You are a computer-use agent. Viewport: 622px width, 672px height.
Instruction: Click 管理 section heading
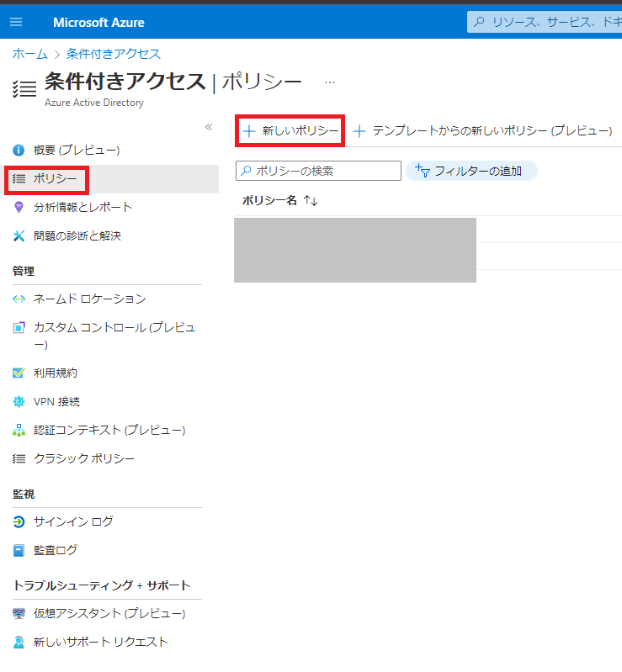point(24,271)
